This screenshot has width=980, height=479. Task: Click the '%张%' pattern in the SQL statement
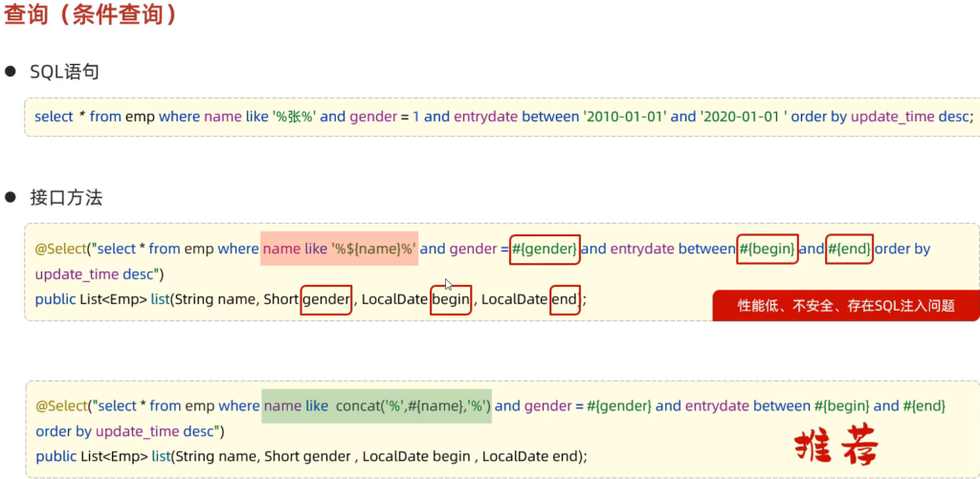[295, 117]
